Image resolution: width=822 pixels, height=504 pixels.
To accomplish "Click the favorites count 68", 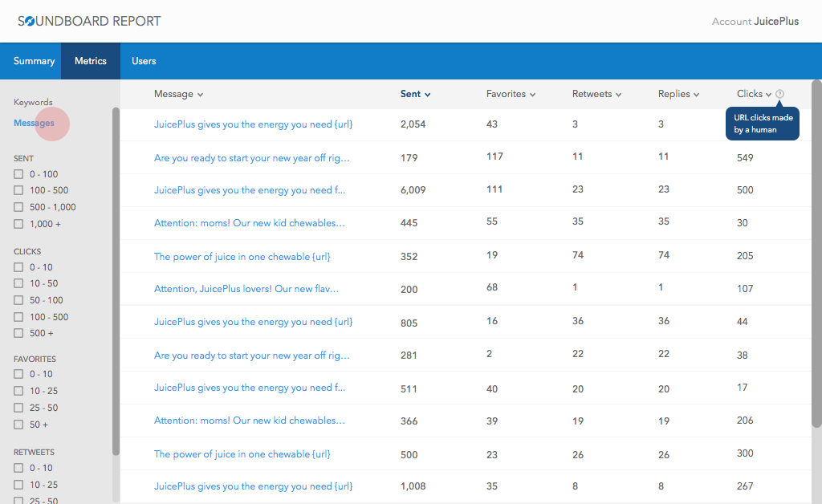I will coord(492,287).
